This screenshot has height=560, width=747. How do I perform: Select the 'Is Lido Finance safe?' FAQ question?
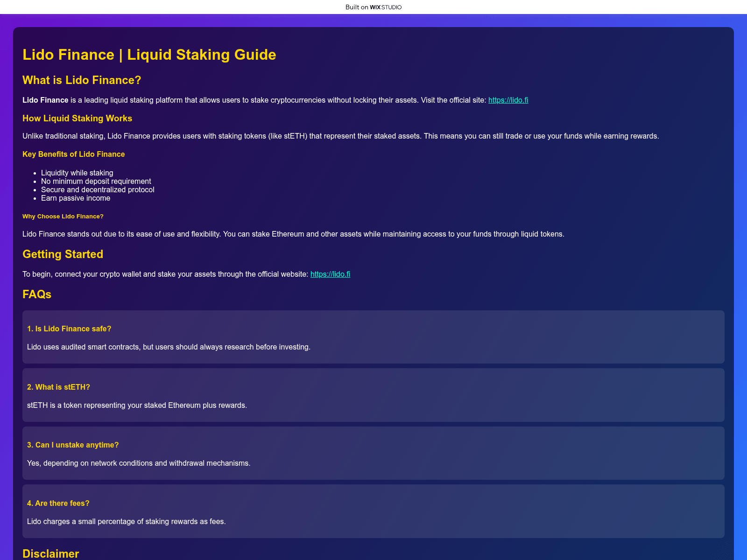point(69,329)
